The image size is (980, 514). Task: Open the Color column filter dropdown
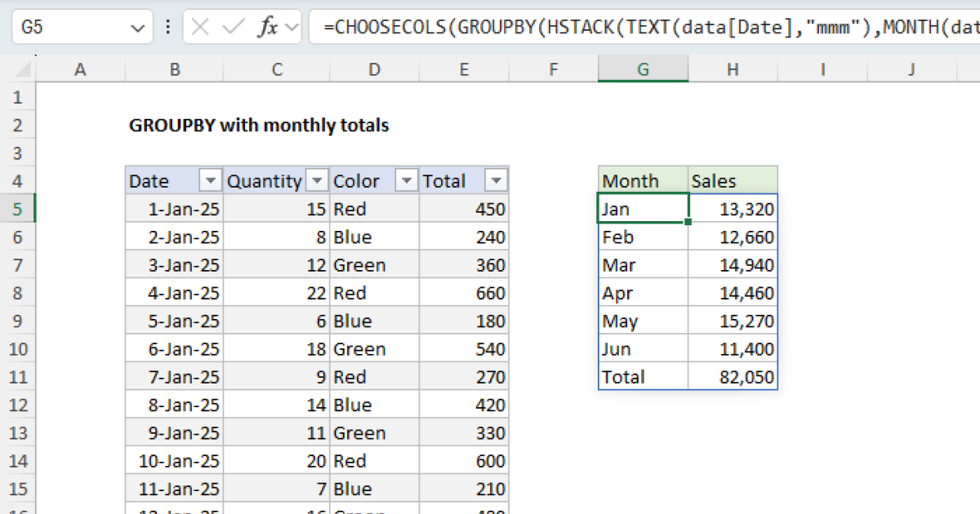[x=406, y=180]
